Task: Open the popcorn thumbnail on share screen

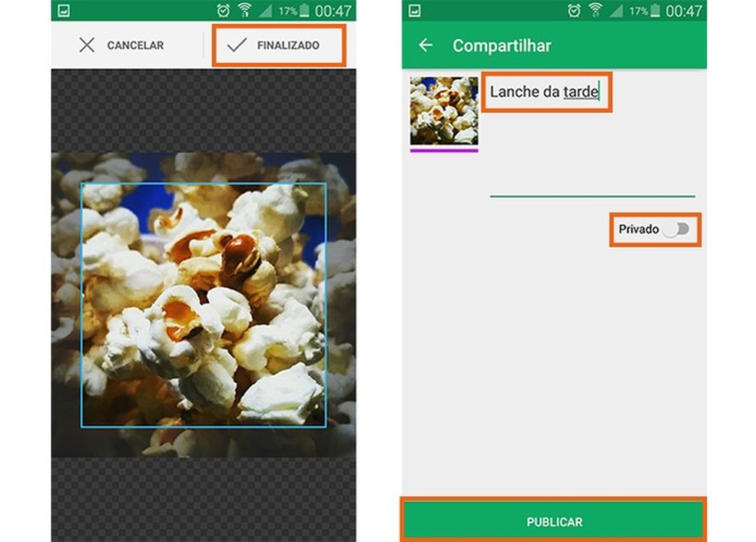Action: [444, 111]
